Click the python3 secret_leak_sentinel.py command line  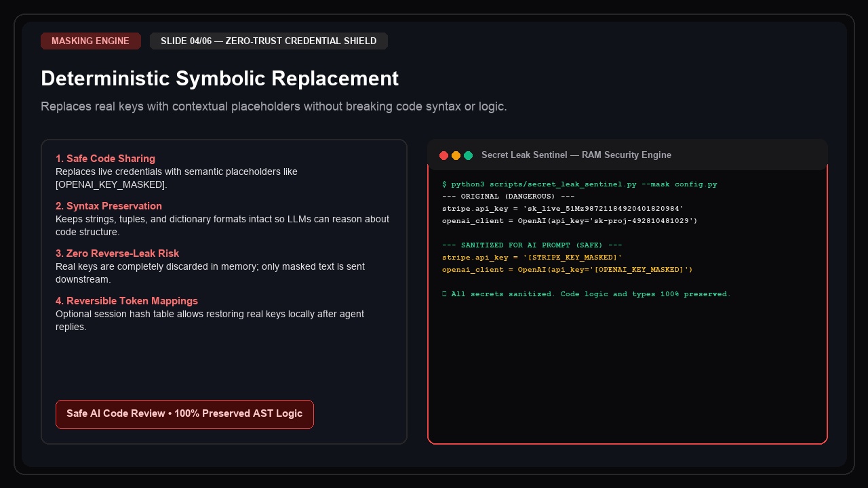click(579, 184)
